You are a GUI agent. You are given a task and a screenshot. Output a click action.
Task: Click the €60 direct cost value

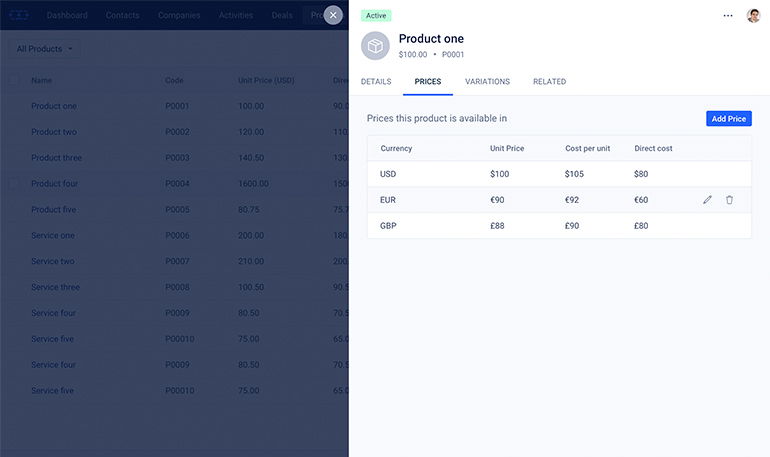click(x=641, y=200)
